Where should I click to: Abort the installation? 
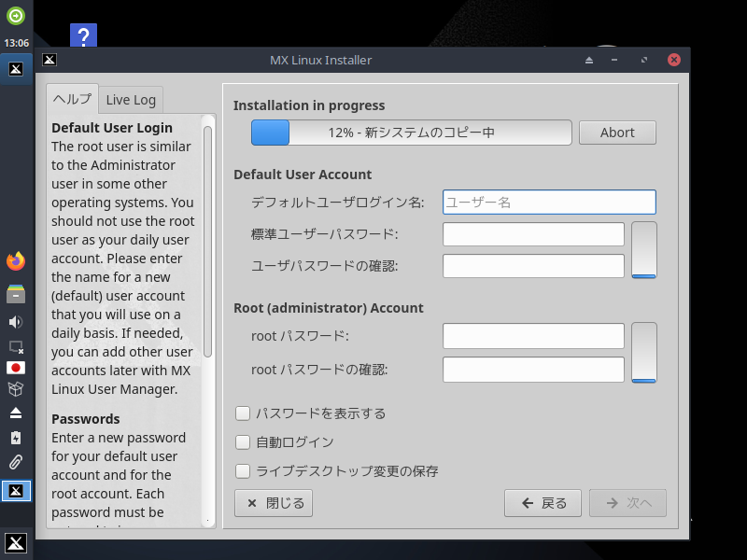(617, 133)
